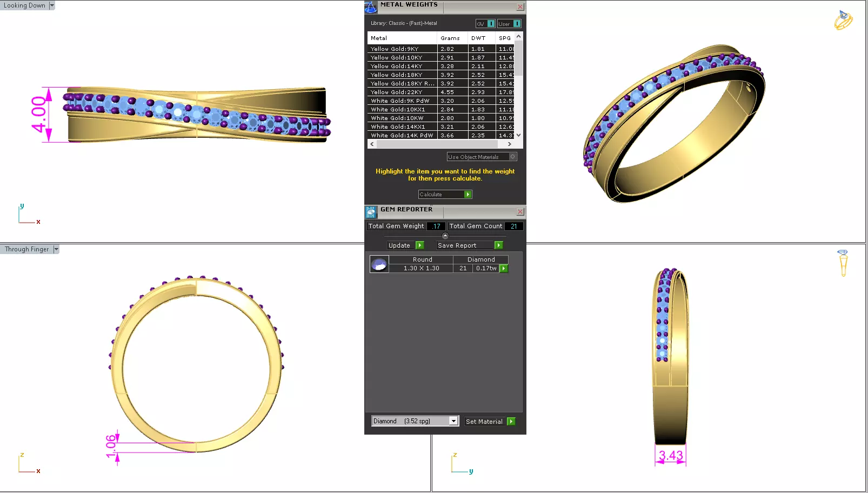Click the DWT column header
This screenshot has height=493, width=868.
[482, 38]
